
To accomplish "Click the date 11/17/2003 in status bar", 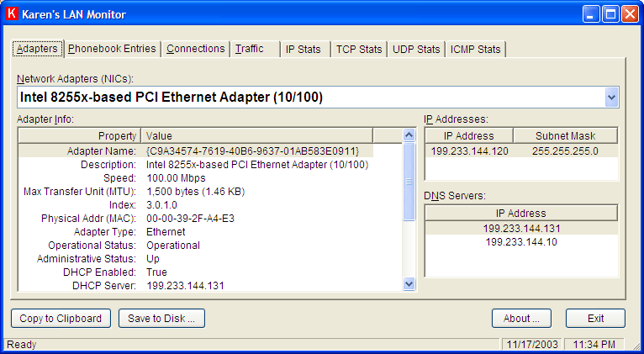I will [x=532, y=344].
